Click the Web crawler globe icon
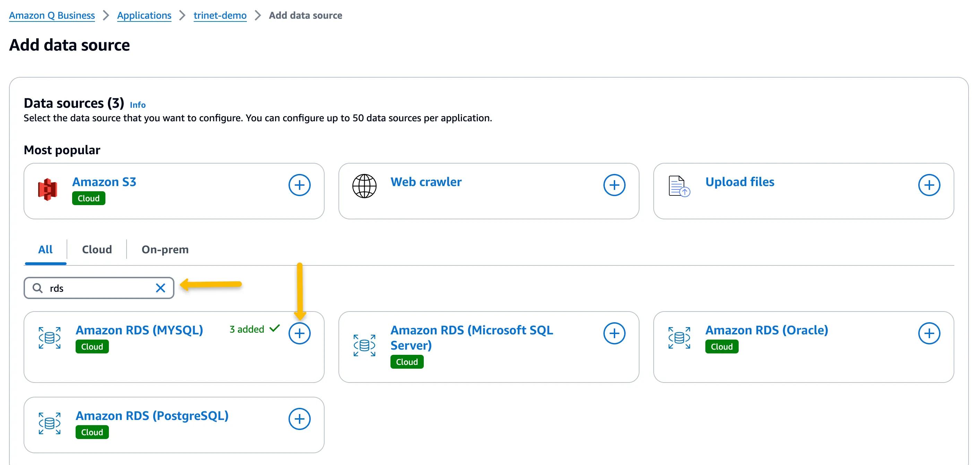980x465 pixels. point(364,186)
